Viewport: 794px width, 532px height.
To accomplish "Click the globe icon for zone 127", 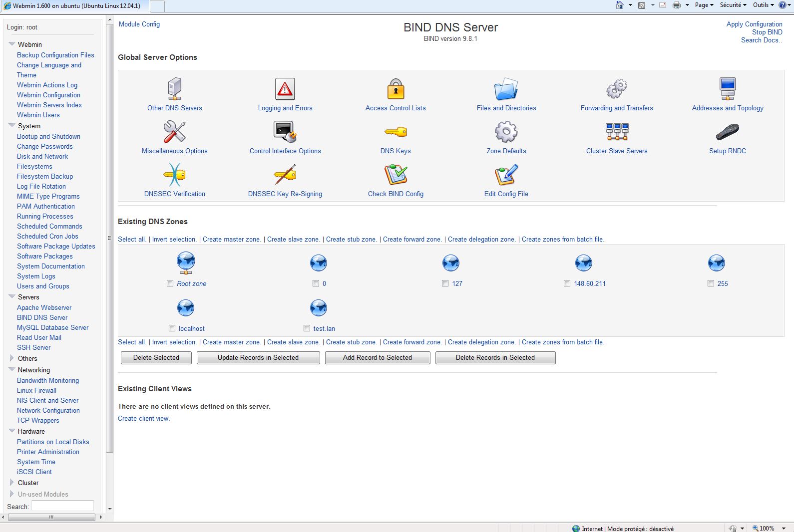I will pos(451,263).
